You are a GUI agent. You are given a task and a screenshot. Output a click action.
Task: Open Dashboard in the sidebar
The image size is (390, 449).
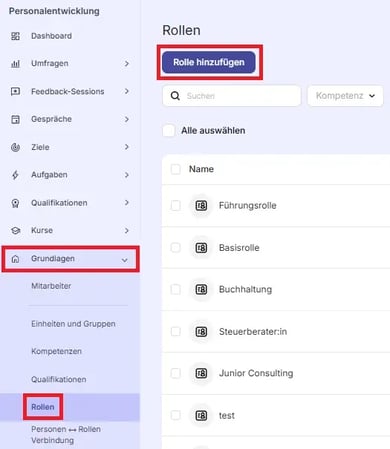point(51,36)
